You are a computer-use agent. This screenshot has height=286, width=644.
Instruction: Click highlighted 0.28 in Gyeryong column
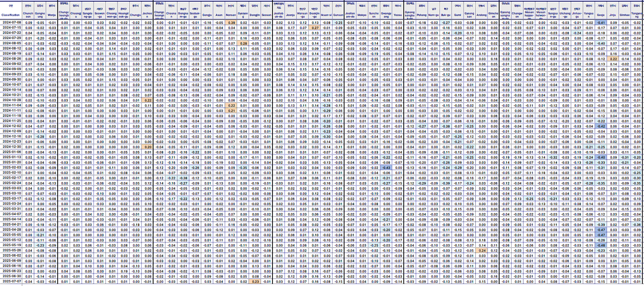[x=244, y=43]
